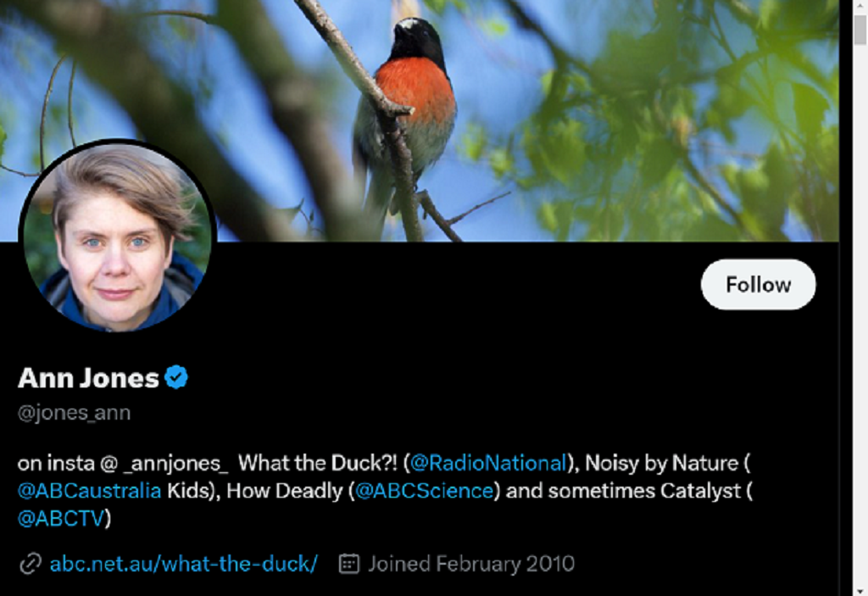Open the @ABCTV mention in bio
Screen dimensions: 868x596
60,519
